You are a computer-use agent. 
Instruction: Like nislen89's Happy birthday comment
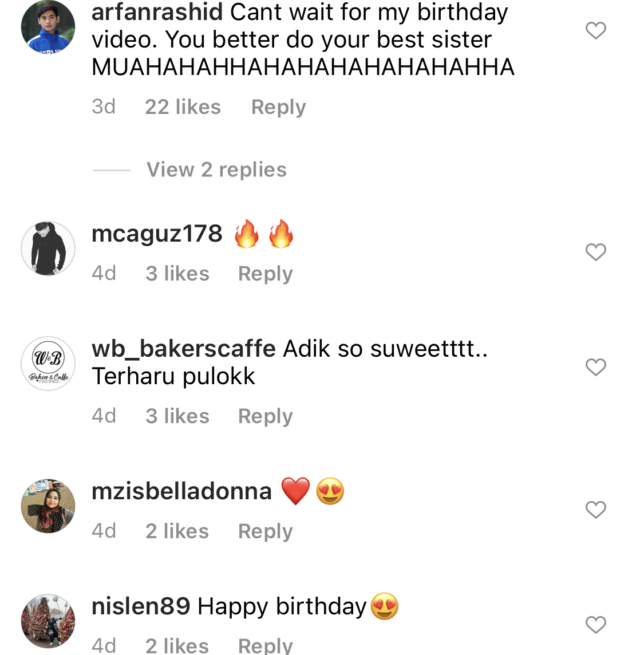coord(595,625)
